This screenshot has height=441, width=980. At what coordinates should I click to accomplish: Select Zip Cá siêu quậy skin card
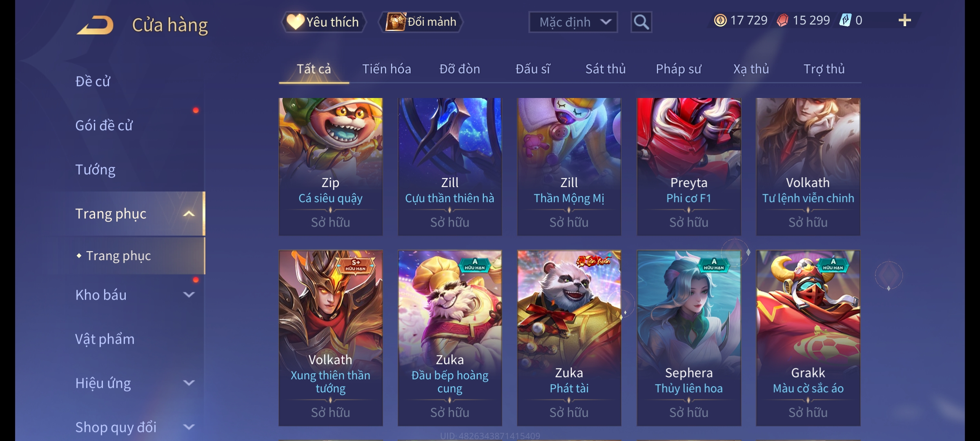[x=331, y=167]
